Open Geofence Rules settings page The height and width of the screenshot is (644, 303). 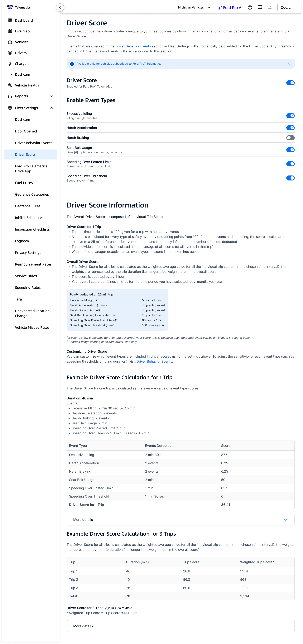point(27,206)
